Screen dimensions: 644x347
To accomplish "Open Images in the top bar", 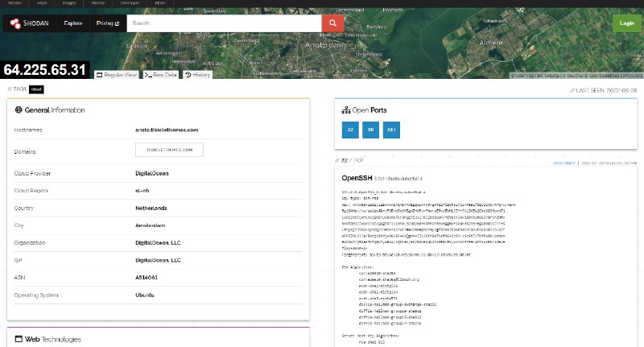I will coord(69,3).
